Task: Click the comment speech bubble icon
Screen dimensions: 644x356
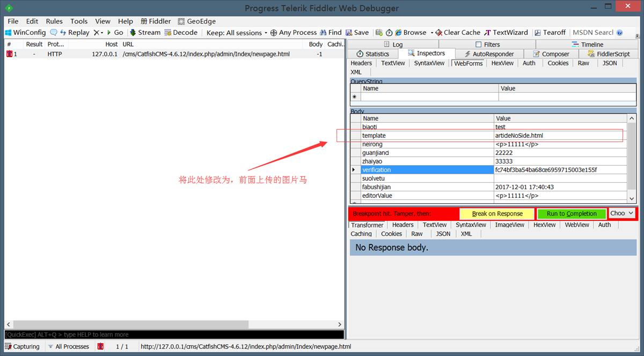Action: 54,32
